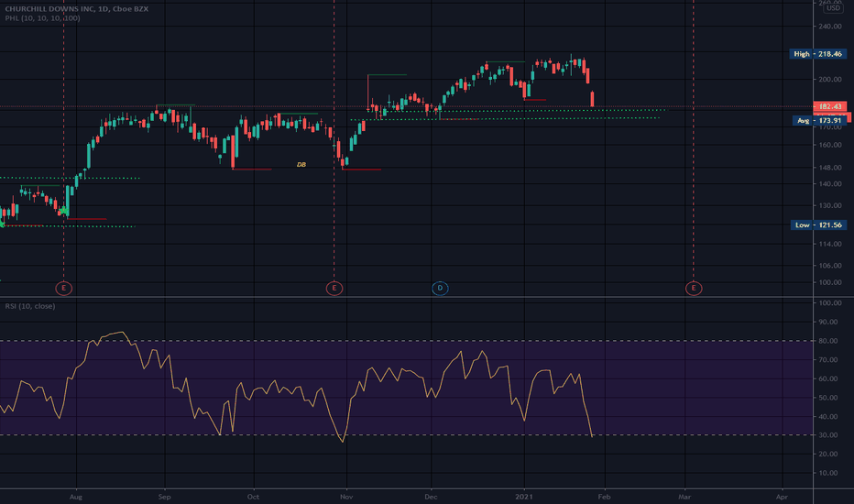Click 148.00 on the price scale

tap(829, 168)
